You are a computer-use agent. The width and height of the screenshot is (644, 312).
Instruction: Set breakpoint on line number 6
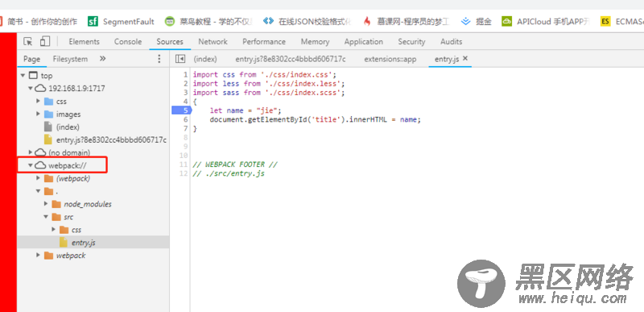186,119
